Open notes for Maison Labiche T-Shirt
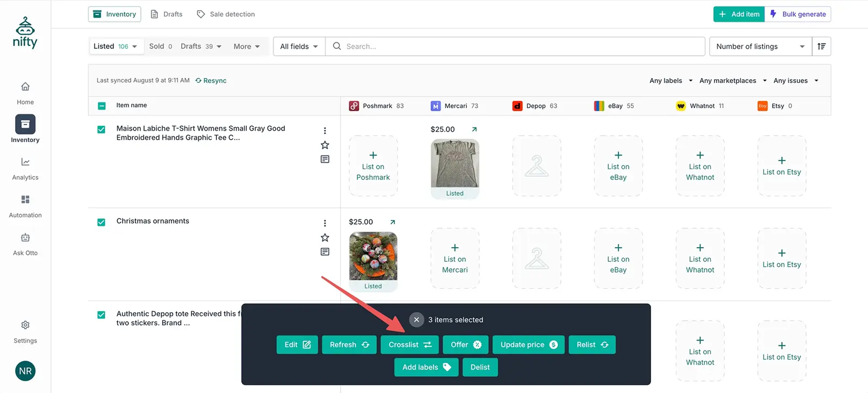The image size is (868, 393). 325,159
